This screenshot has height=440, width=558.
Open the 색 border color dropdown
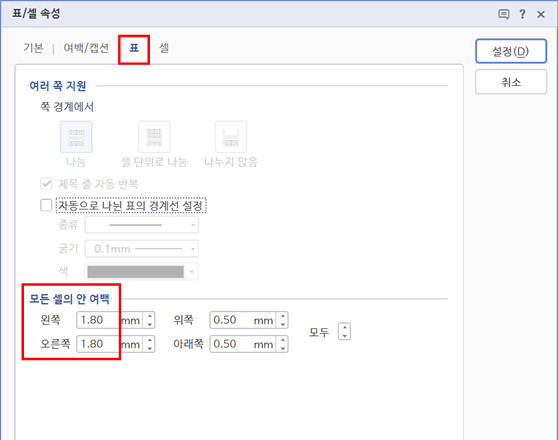142,272
